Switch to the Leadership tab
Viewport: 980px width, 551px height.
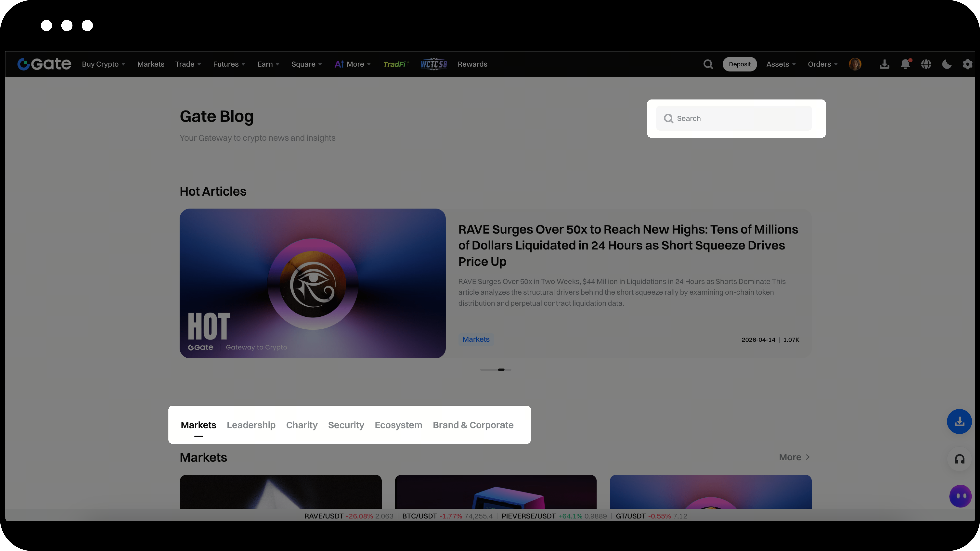pos(251,425)
